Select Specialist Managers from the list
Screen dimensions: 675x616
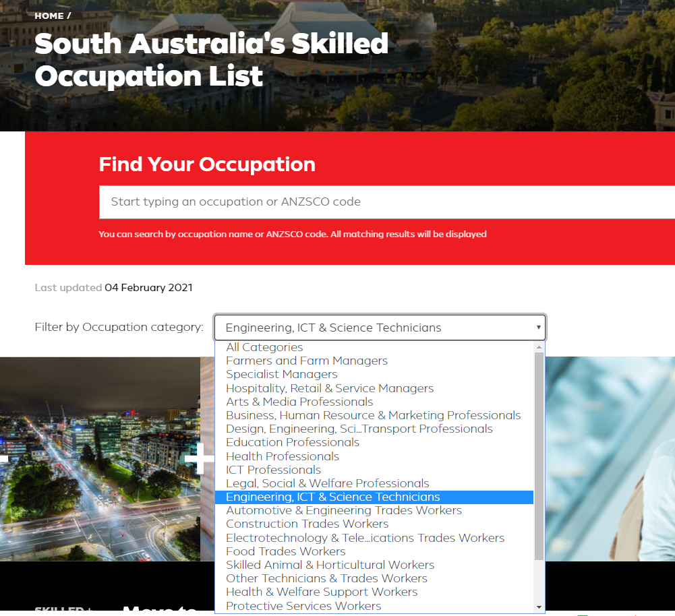click(282, 375)
